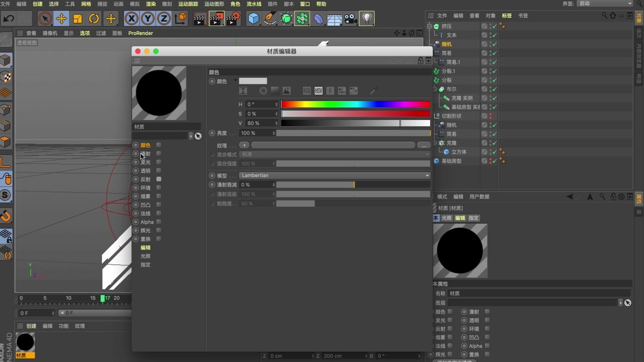The height and width of the screenshot is (362, 644).
Task: Open the viewport 选项 menu
Action: (85, 33)
